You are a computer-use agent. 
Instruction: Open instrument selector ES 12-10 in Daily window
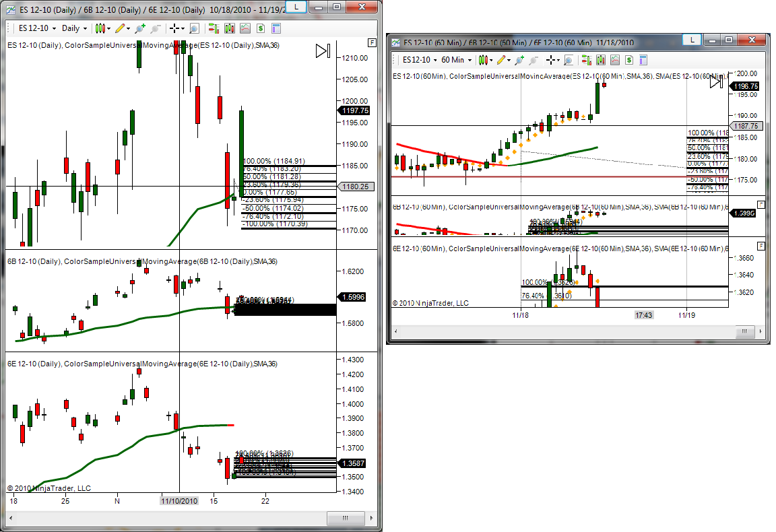pos(37,28)
